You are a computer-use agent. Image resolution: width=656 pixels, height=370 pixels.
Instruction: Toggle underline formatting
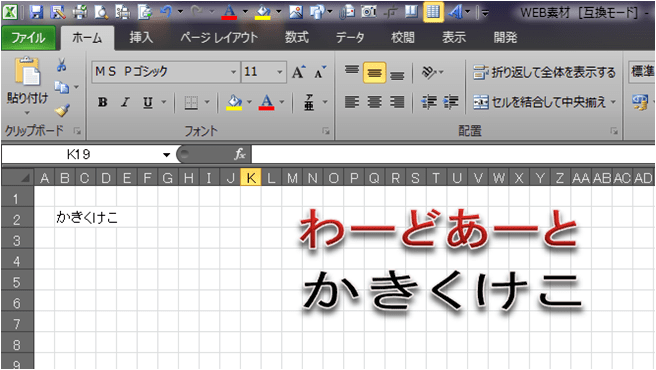(148, 102)
